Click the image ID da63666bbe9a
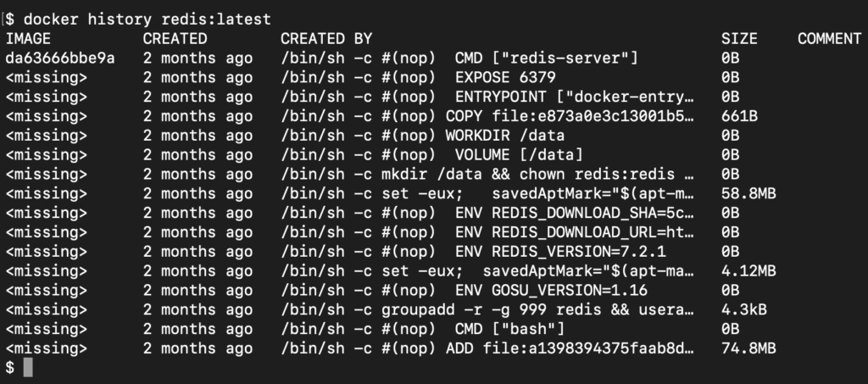 click(x=59, y=58)
